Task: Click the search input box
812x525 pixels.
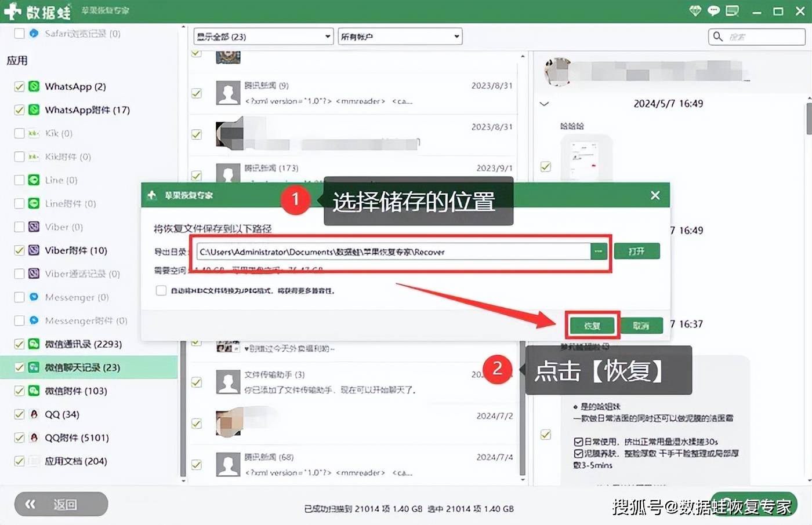Action: click(756, 37)
